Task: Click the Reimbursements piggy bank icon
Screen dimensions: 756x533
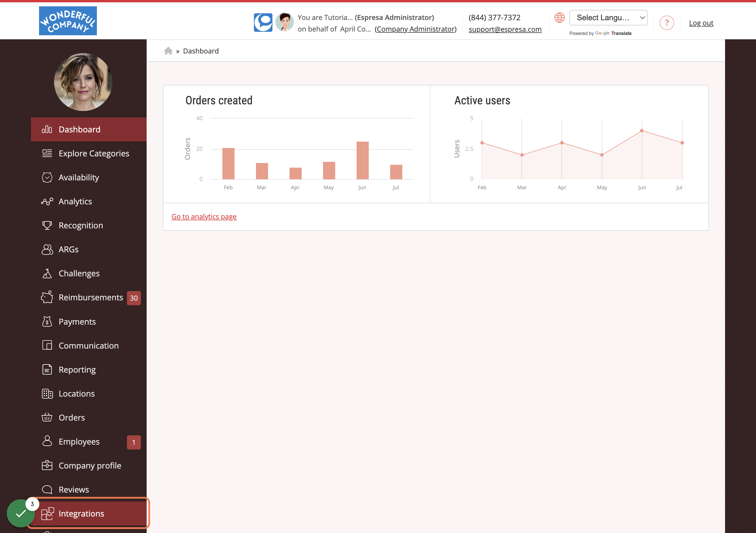Action: point(47,297)
